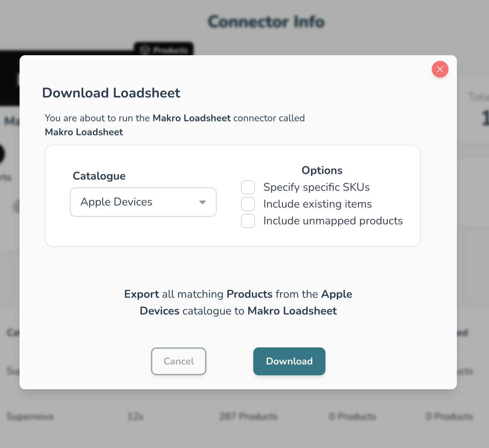Check Include existing items
The image size is (489, 448).
coord(248,204)
